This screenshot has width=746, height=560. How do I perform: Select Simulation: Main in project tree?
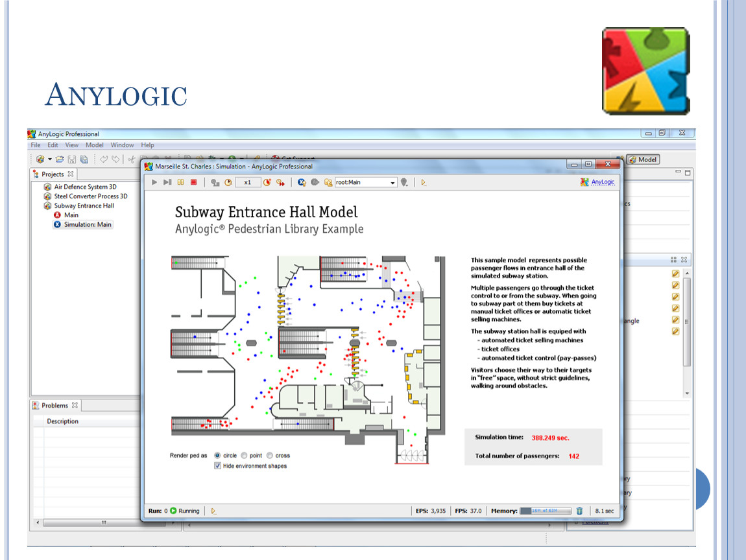pyautogui.click(x=88, y=224)
